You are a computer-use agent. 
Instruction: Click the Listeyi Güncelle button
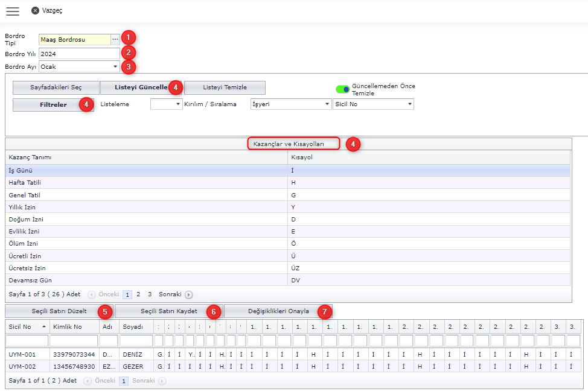click(x=141, y=87)
